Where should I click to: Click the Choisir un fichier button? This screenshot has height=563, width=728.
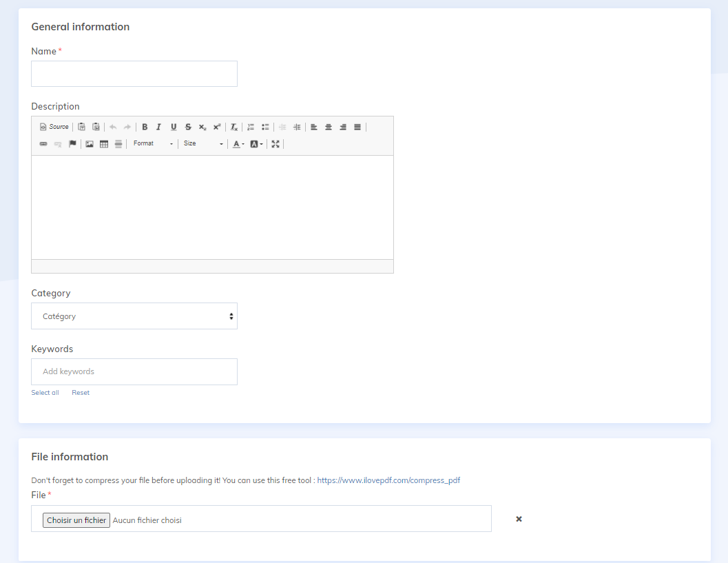tap(76, 520)
